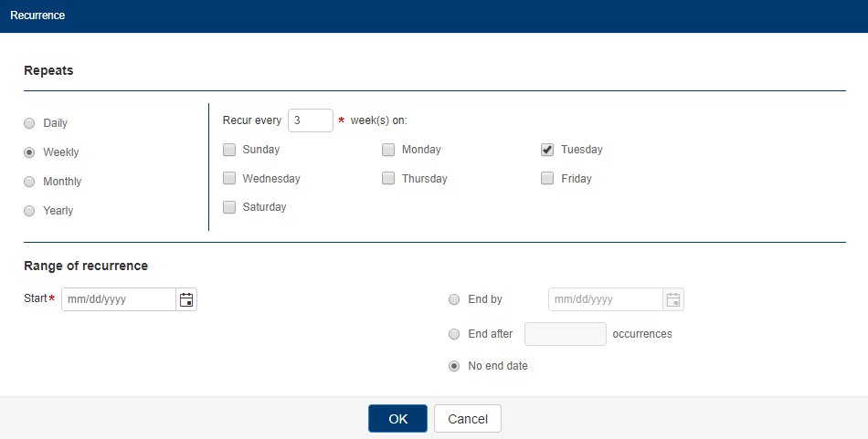The height and width of the screenshot is (439, 868).
Task: Tick the Thursday checkbox
Action: tap(388, 179)
